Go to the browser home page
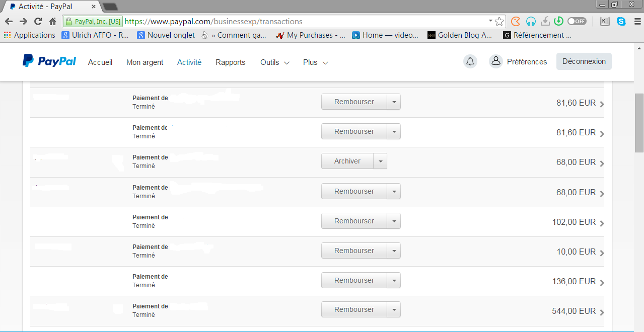The width and height of the screenshot is (644, 332). tap(52, 22)
